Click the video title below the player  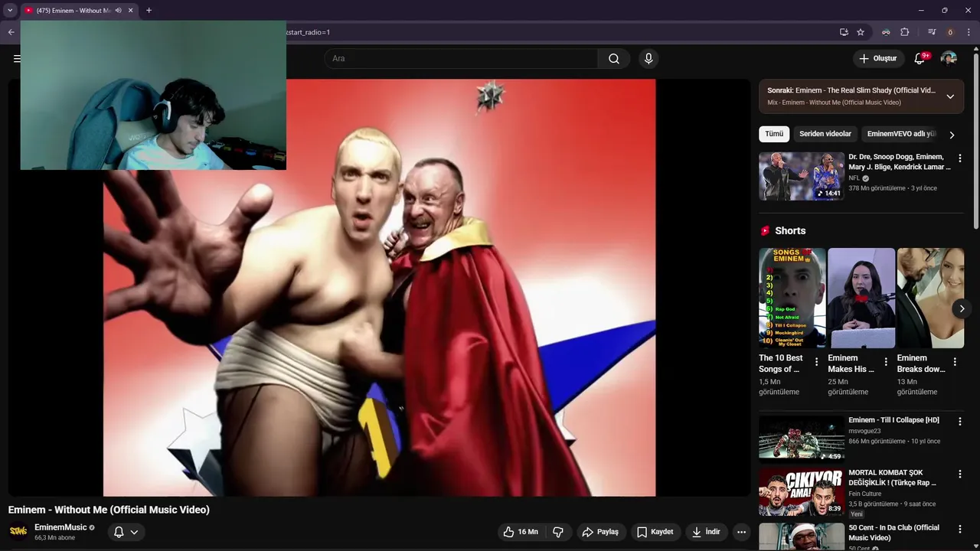pyautogui.click(x=109, y=510)
